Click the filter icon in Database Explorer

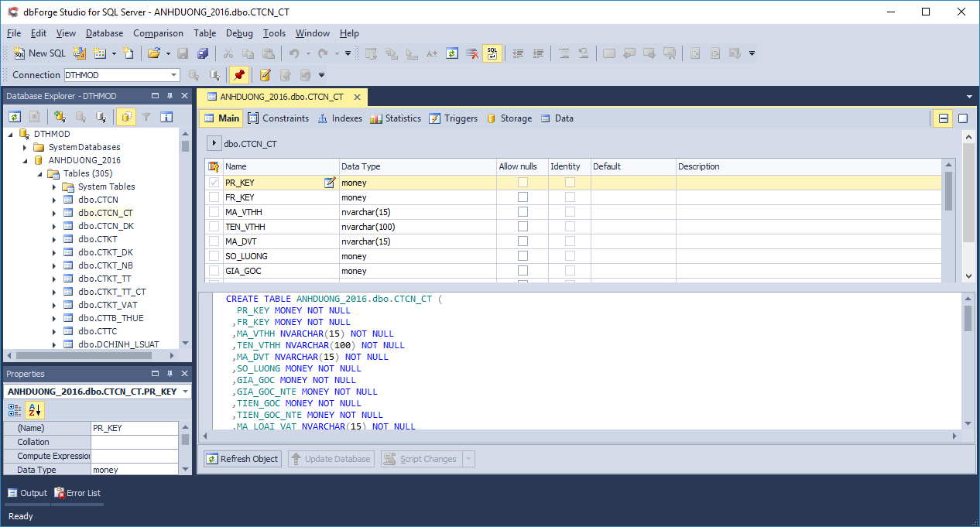(x=148, y=116)
